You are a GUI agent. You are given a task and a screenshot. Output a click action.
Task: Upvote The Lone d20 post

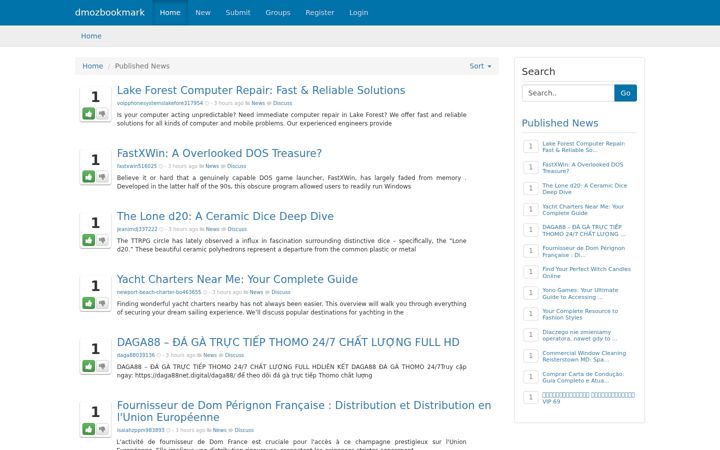click(89, 240)
